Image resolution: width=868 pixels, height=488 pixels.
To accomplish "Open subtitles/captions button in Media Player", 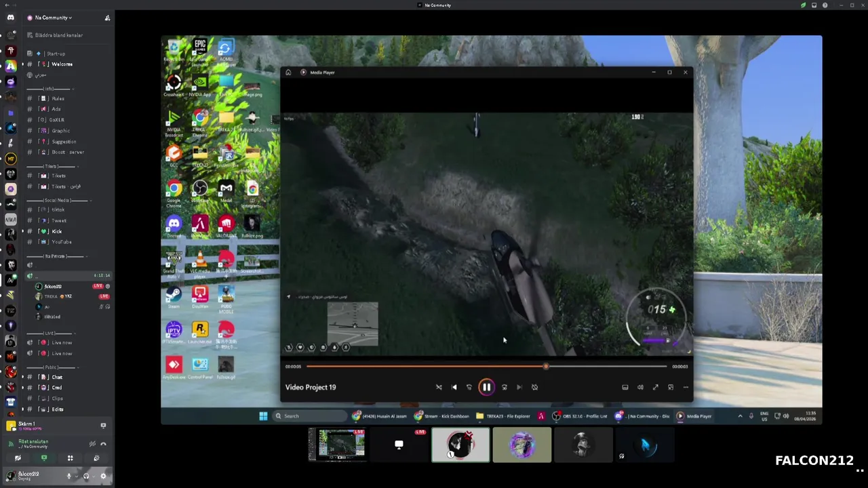I will 625,387.
